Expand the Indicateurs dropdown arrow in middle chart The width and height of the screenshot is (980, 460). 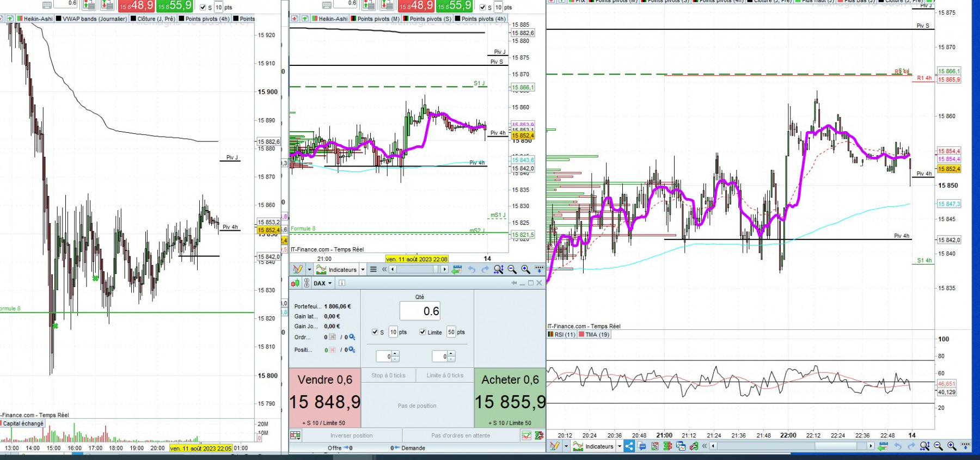[x=363, y=269]
